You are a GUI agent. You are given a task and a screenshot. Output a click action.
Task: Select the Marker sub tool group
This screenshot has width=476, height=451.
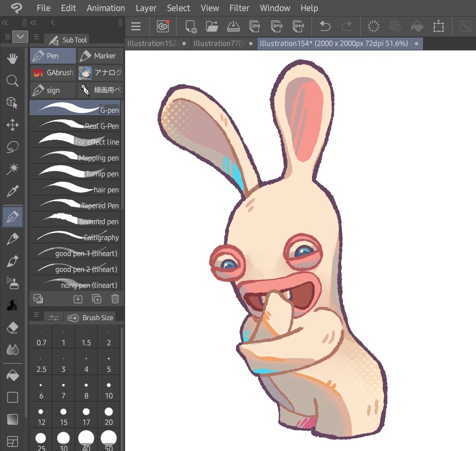(x=100, y=56)
